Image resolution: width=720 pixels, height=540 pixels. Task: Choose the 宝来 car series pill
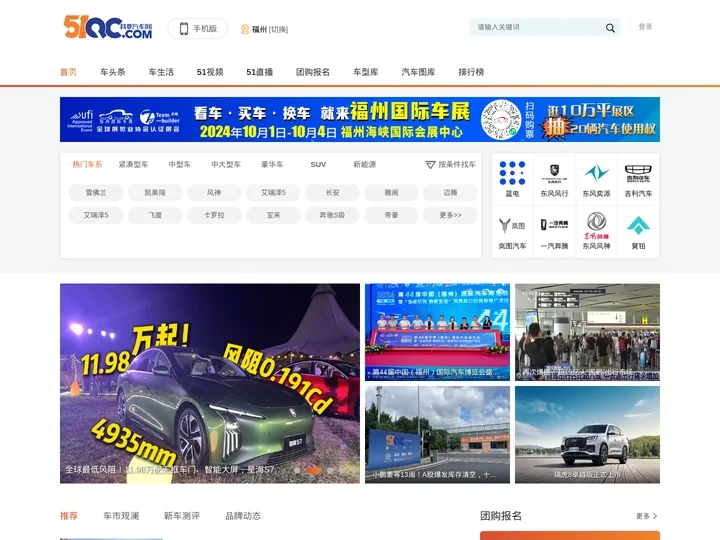click(273, 215)
